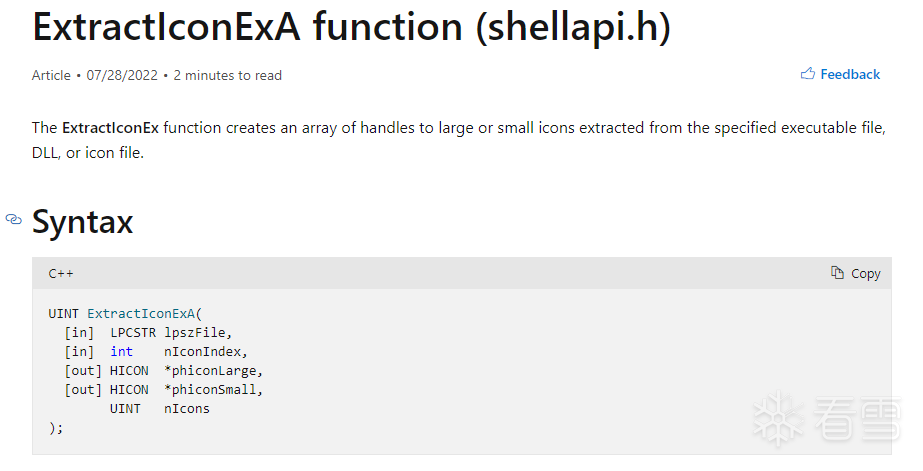
Task: Select the Syntax section heading
Action: click(83, 222)
